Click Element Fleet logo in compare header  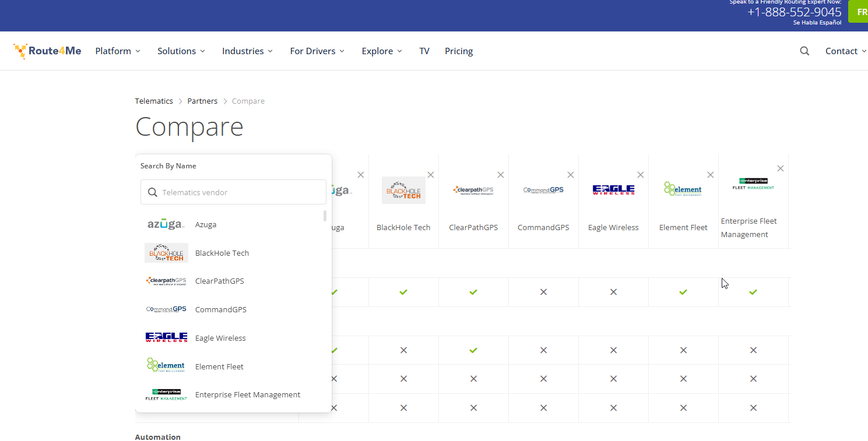point(683,189)
